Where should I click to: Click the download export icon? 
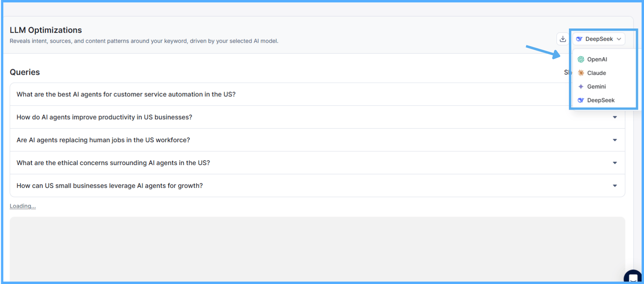(563, 39)
